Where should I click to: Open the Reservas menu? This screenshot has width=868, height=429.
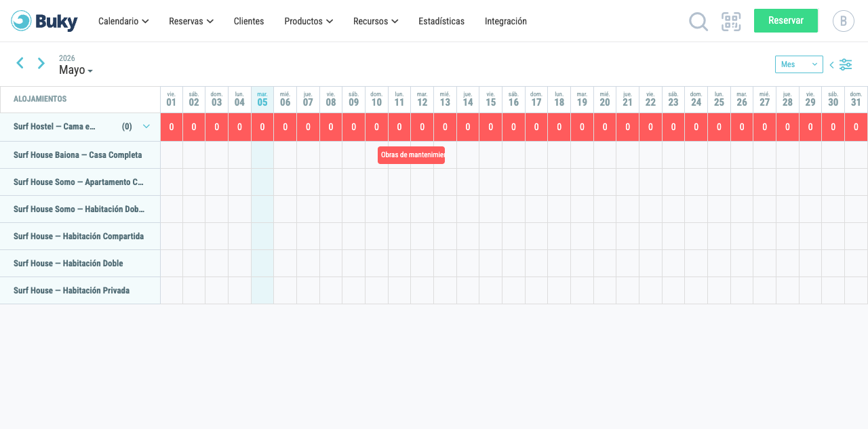coord(191,21)
